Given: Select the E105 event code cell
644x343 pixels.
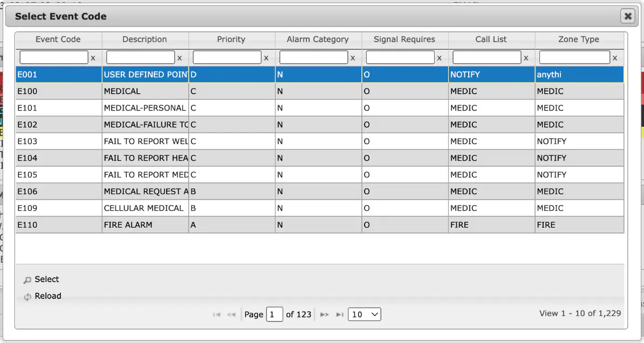Looking at the screenshot, I should coord(59,175).
